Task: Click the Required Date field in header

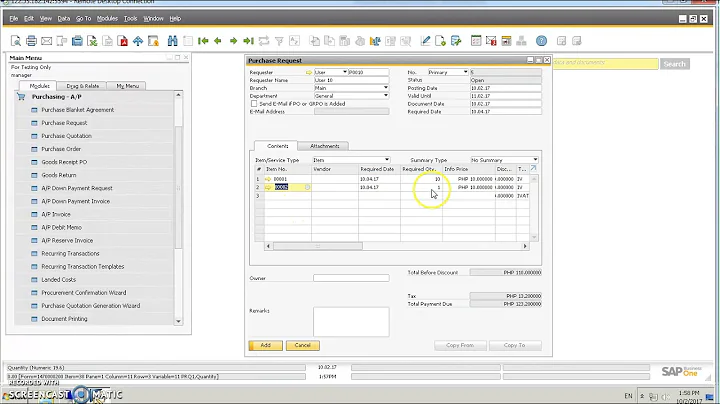Action: (x=506, y=112)
